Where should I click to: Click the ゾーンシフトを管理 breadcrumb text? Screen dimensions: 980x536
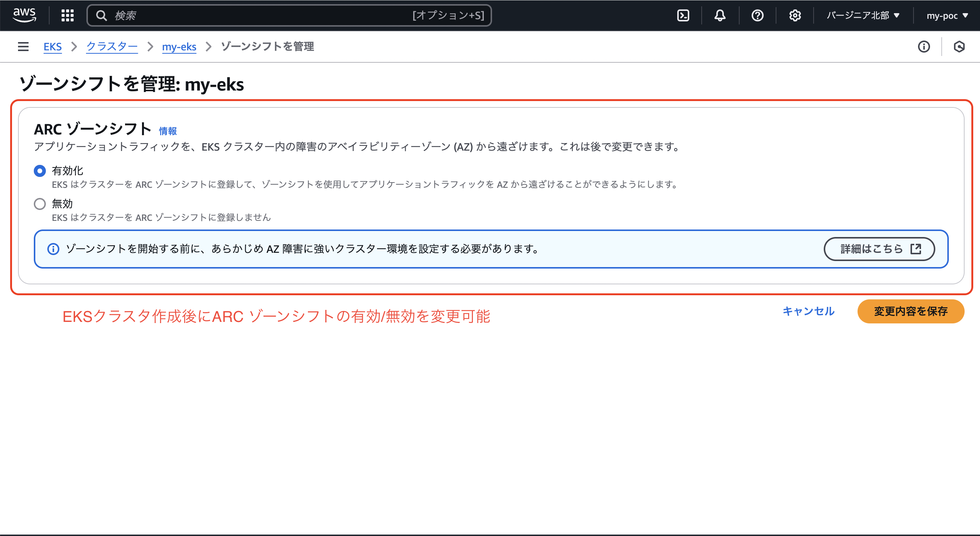267,47
